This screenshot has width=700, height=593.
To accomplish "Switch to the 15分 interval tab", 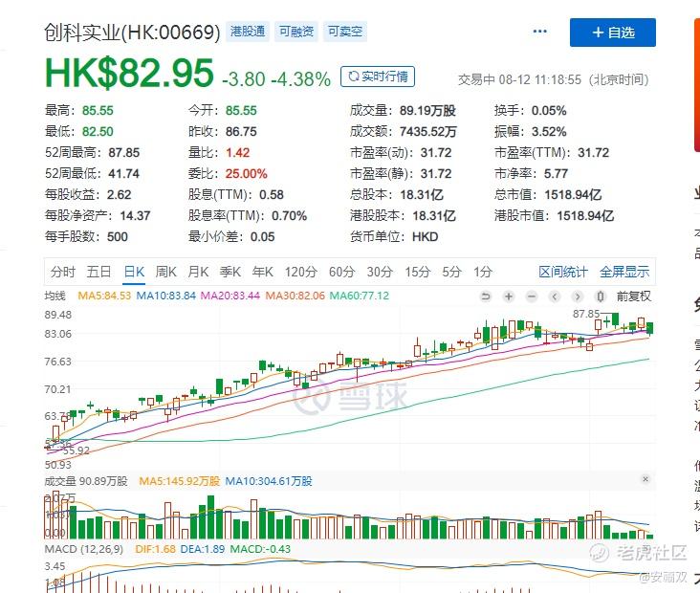I will [417, 272].
